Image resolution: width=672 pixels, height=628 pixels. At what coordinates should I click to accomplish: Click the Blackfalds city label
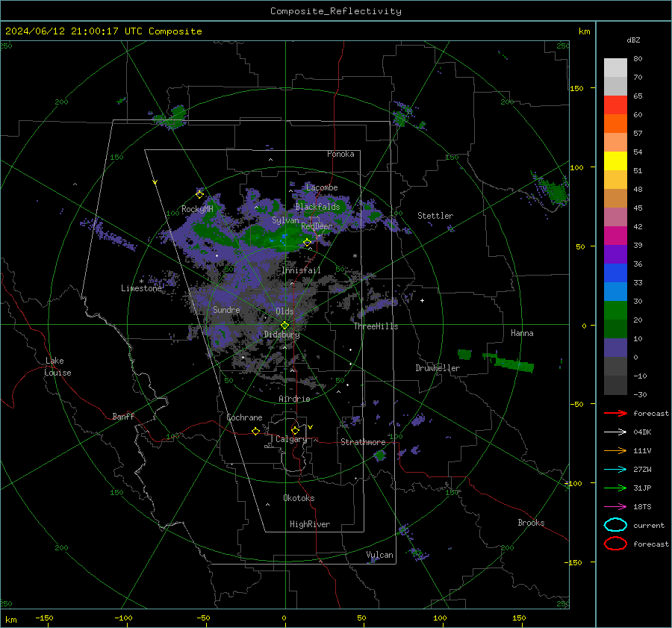tap(317, 207)
